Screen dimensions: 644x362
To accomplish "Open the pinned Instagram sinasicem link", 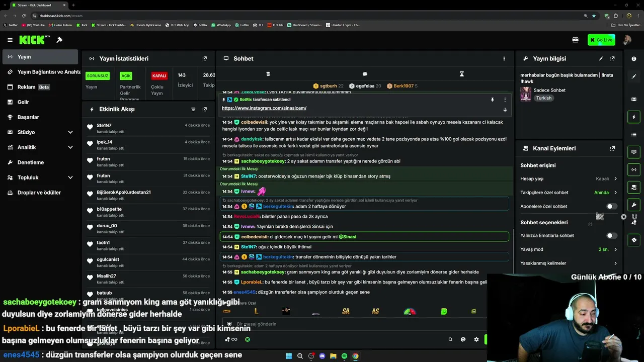I will tap(264, 108).
